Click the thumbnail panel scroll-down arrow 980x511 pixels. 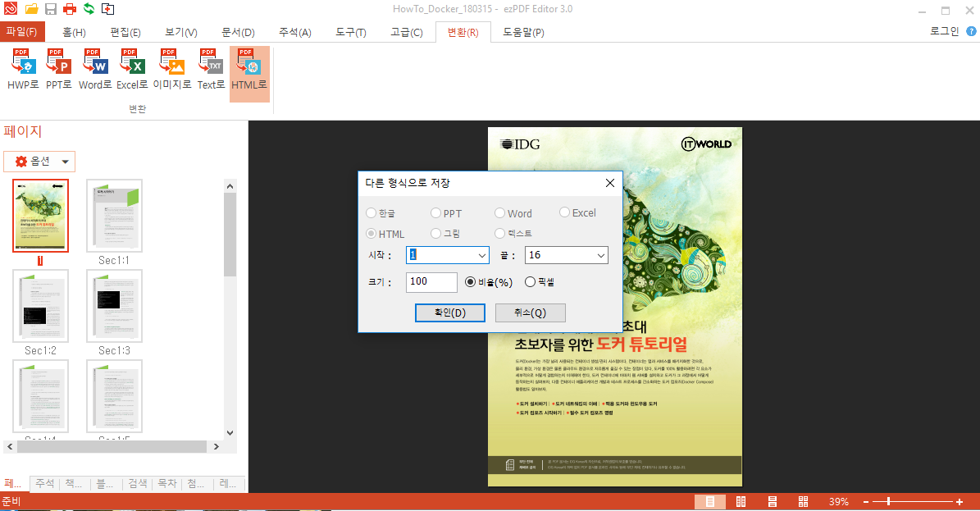pyautogui.click(x=230, y=433)
